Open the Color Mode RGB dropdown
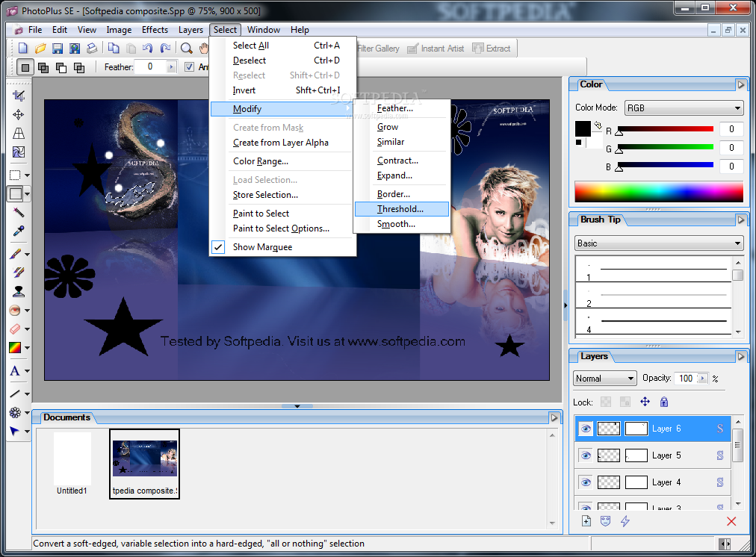The width and height of the screenshot is (756, 557). click(x=684, y=108)
